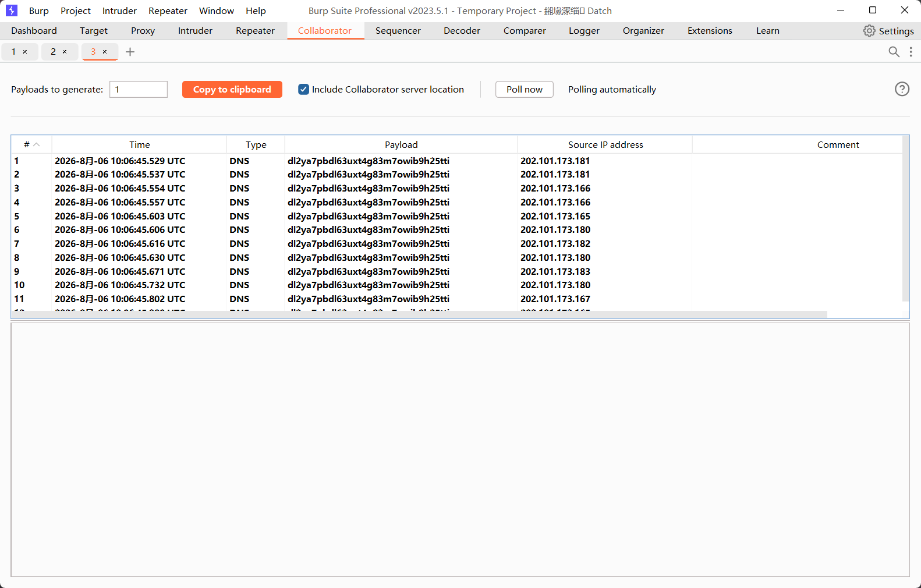Click the table's vertical scrollbar

[x=906, y=219]
